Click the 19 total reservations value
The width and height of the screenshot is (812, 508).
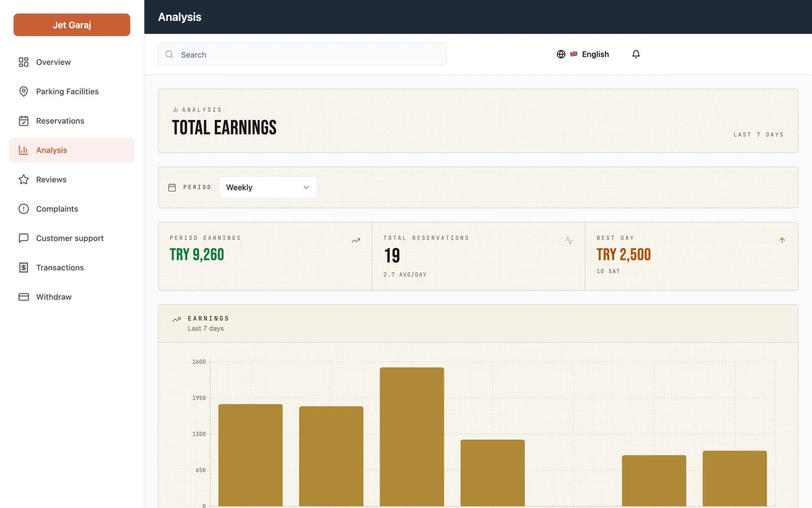click(392, 256)
